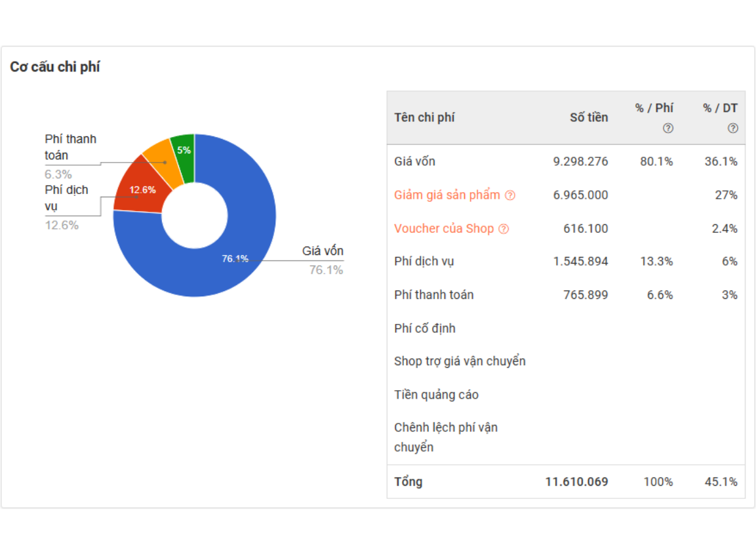
Task: Click help icon under % / Phí header
Action: 667,129
